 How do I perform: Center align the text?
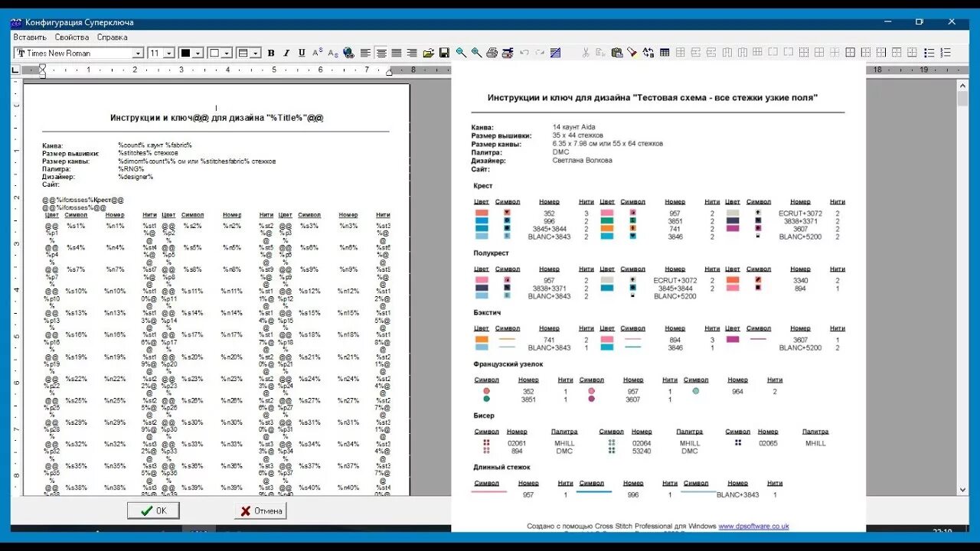tap(381, 53)
